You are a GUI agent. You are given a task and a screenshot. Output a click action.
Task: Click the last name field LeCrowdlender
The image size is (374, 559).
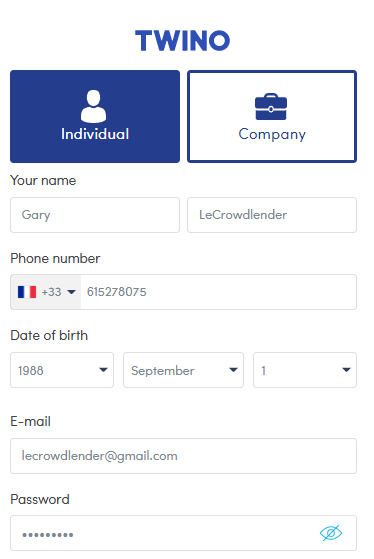coord(272,215)
